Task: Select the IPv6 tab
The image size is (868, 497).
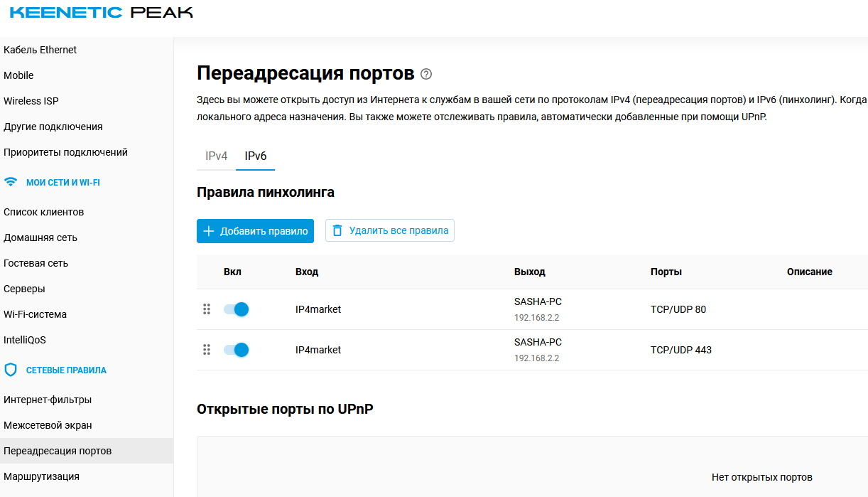Action: pos(255,156)
